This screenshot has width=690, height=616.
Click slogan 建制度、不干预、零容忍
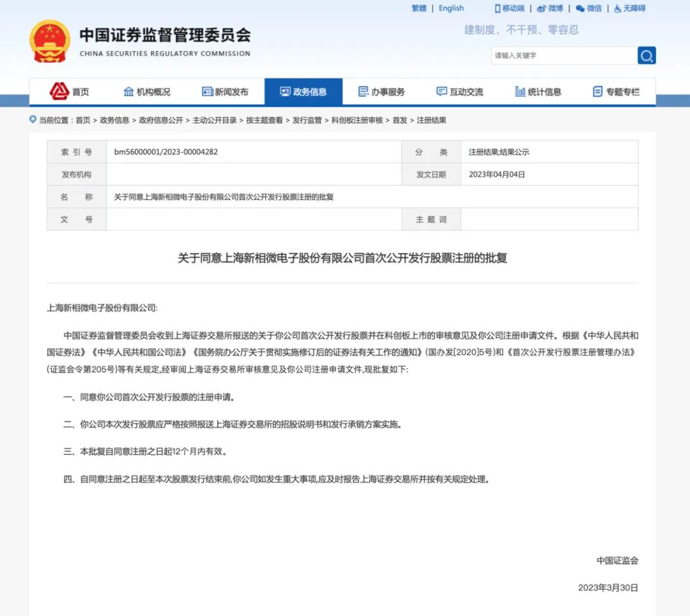521,30
